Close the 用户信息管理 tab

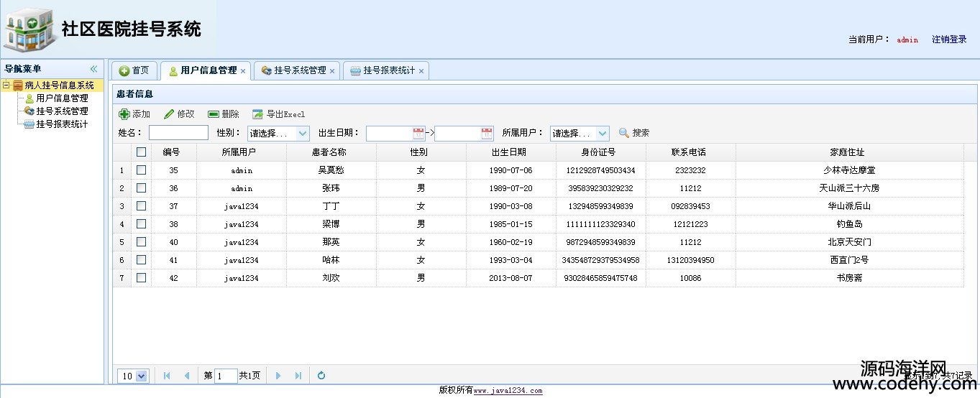coord(243,71)
